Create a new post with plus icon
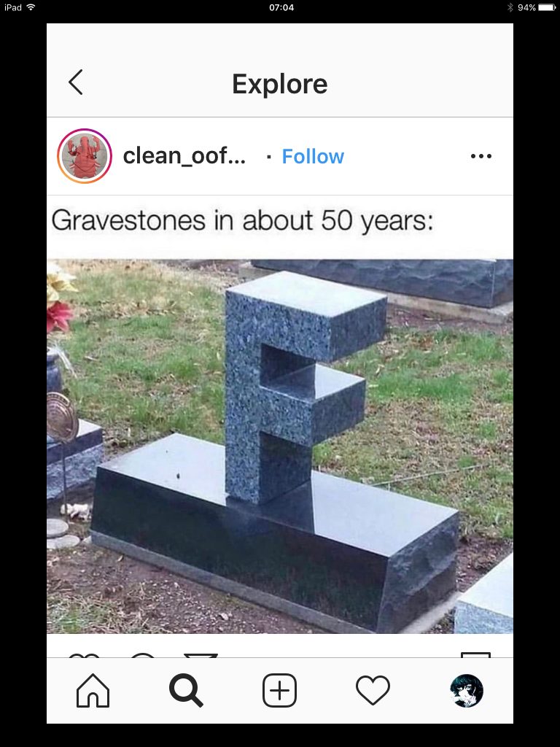The image size is (560, 747). 279,690
